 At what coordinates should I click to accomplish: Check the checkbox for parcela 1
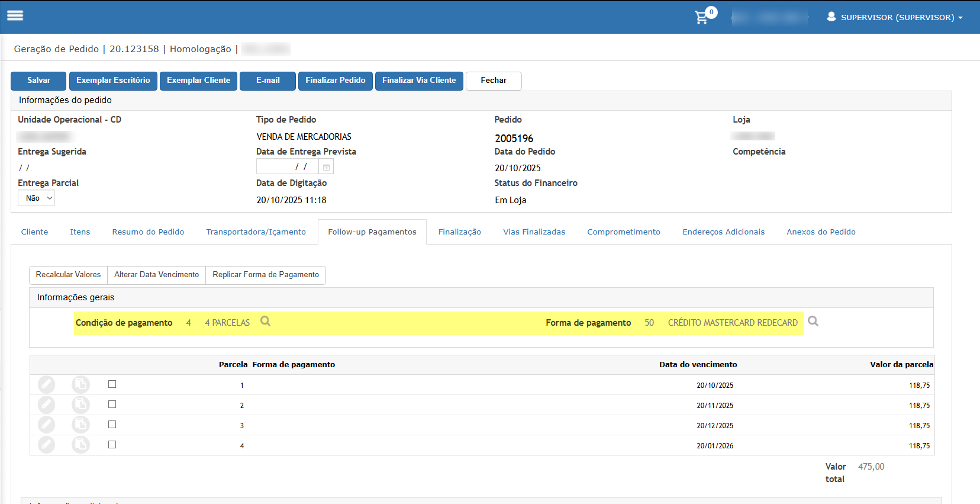(x=112, y=384)
